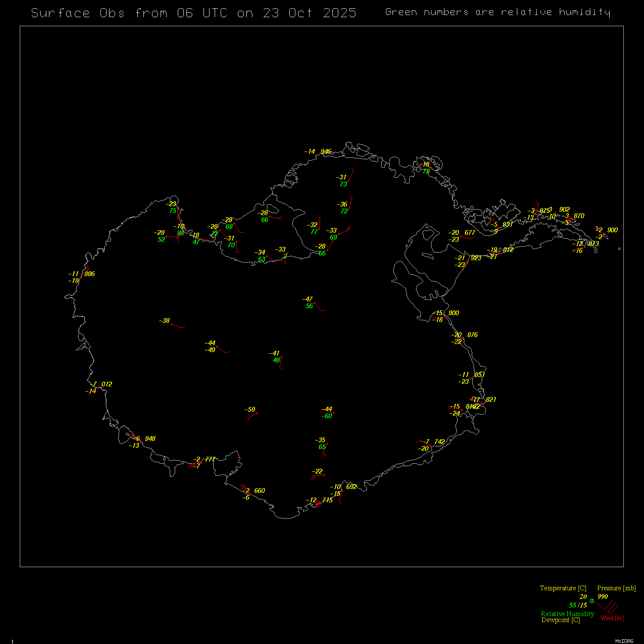Screen dimensions: 644x644
Task: Click the wind barb beside the -38 station
Action: tap(178, 326)
